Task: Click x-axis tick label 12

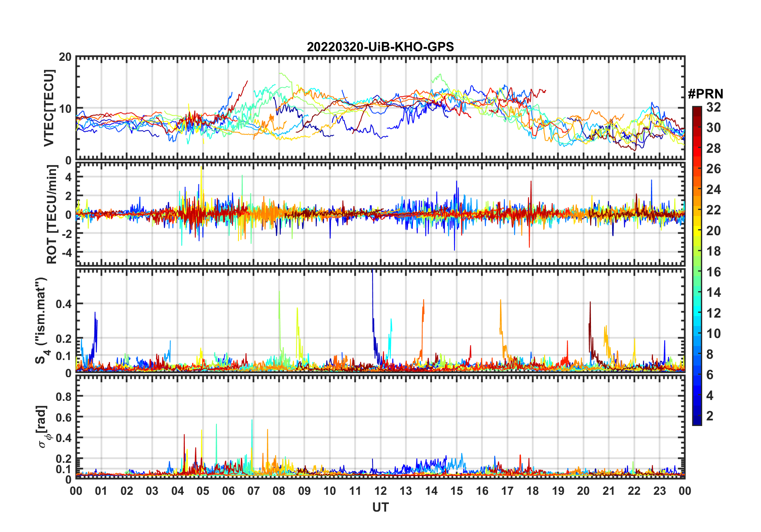Action: coord(380,491)
